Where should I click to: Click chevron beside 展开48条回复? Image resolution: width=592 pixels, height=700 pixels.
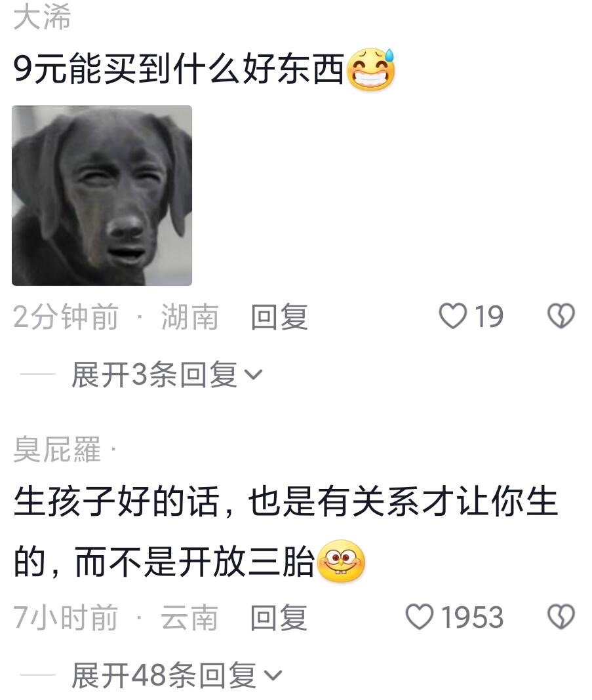[x=273, y=676]
